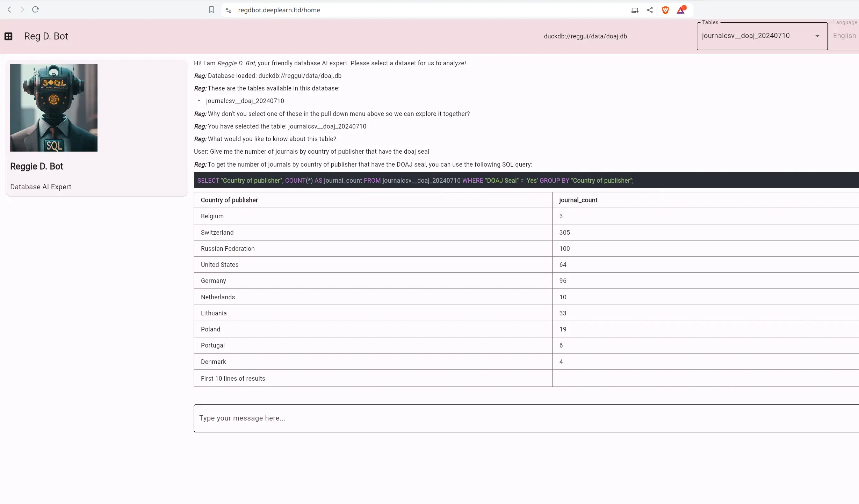Click the back navigation arrow

pos(9,9)
